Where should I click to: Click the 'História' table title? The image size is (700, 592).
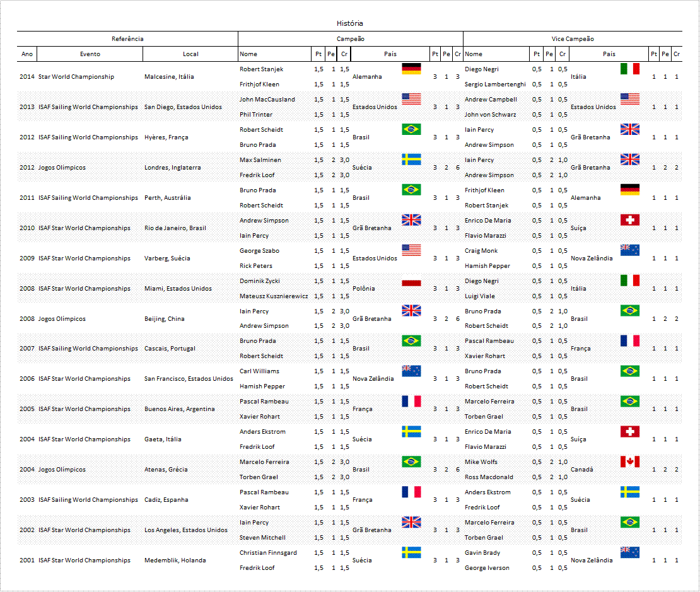350,23
